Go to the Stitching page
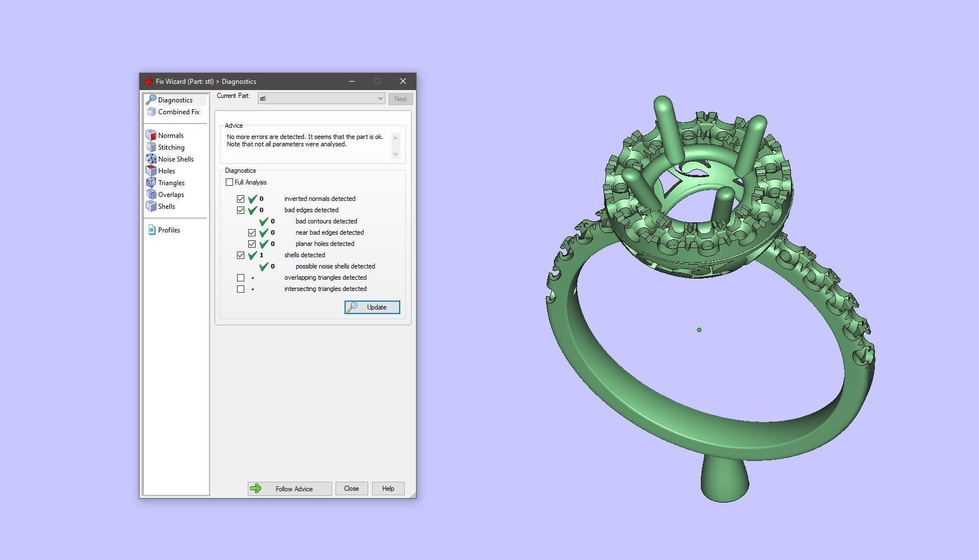 tap(171, 147)
